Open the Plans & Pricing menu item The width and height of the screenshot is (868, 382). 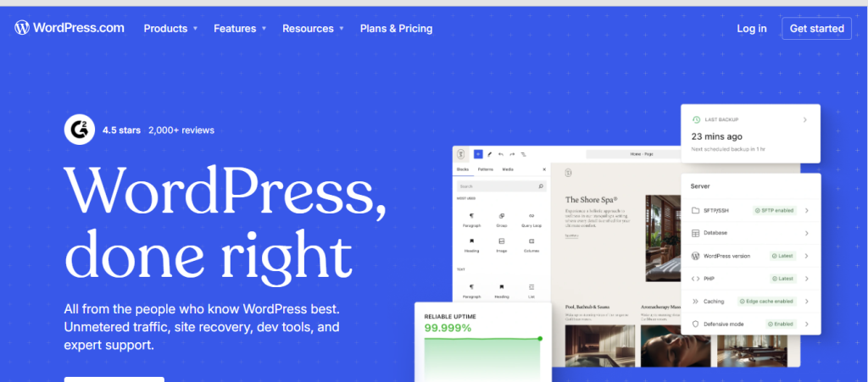(396, 28)
